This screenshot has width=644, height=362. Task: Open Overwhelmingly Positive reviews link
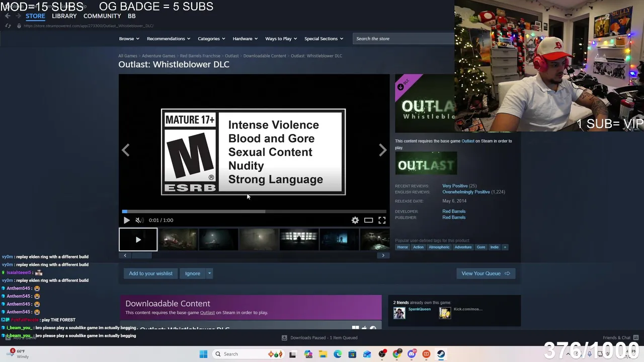coord(466,192)
